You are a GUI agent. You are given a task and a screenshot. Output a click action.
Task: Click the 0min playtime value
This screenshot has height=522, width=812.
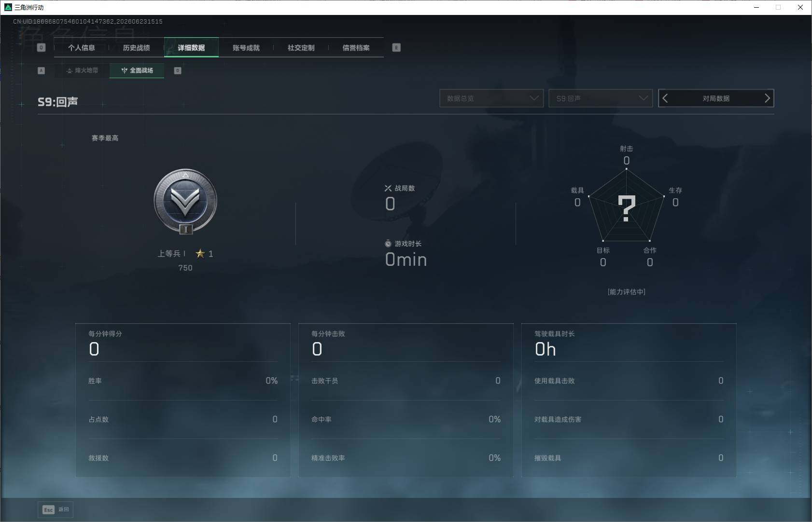[x=406, y=260]
